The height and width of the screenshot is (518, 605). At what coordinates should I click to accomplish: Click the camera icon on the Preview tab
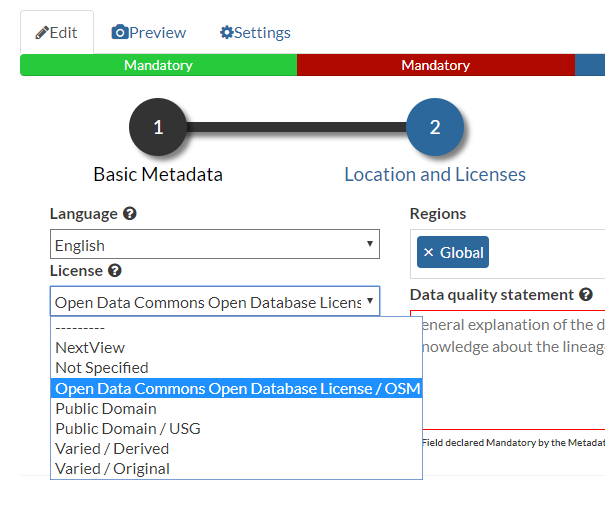tap(120, 32)
